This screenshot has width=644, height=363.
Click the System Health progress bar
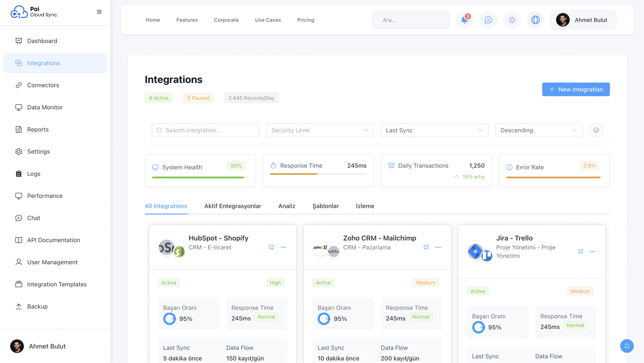click(x=200, y=177)
